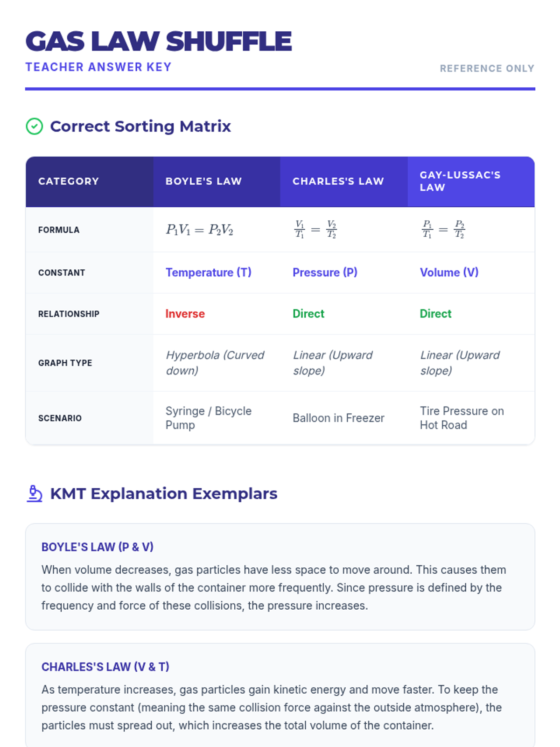This screenshot has height=747, width=560.
Task: Select the Charles's Law column header
Action: (338, 181)
